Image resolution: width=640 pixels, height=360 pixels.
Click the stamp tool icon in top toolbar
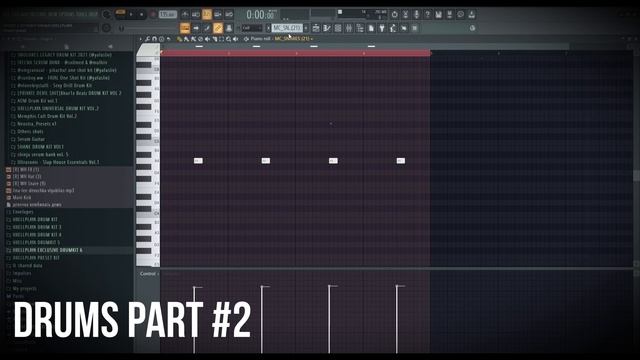click(x=229, y=28)
